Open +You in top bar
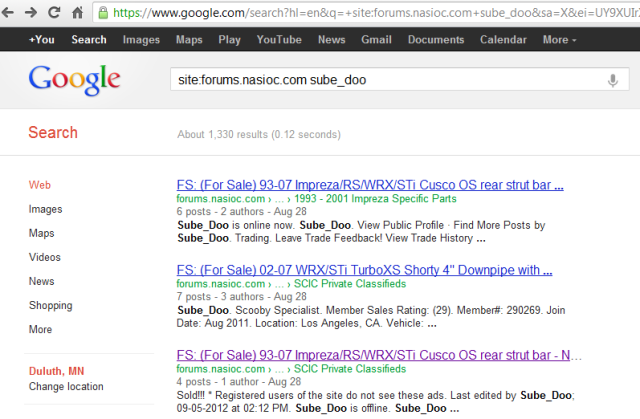Screen dimensions: 640x419 (x=41, y=40)
